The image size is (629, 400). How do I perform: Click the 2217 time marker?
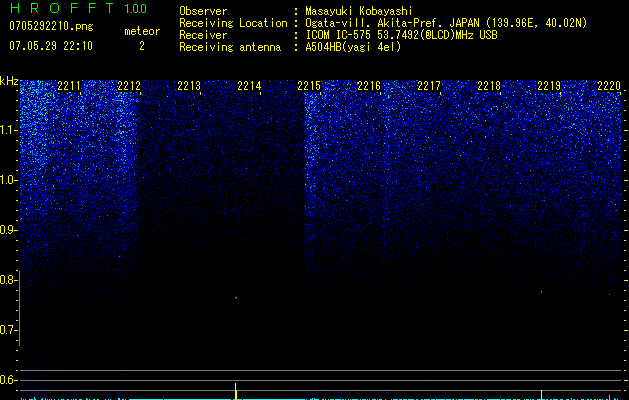click(429, 86)
